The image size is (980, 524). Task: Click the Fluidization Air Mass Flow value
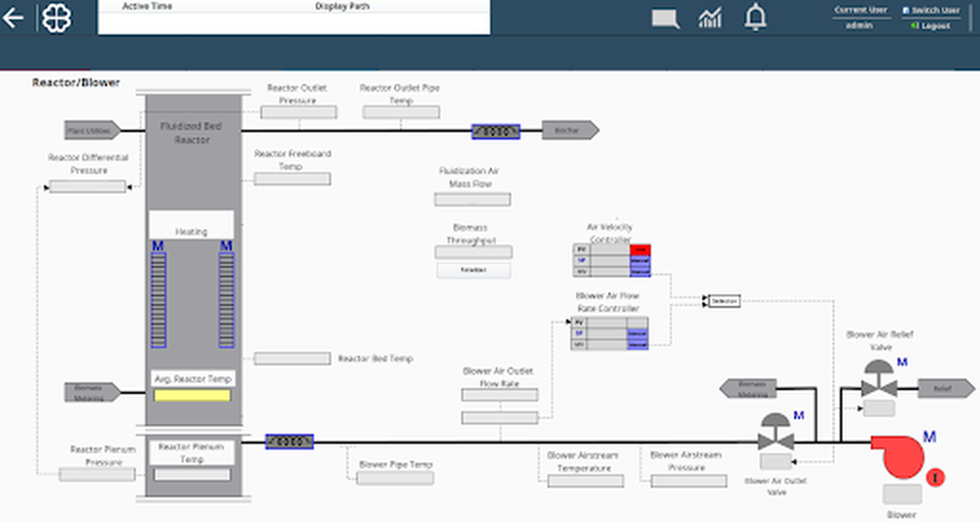(472, 199)
